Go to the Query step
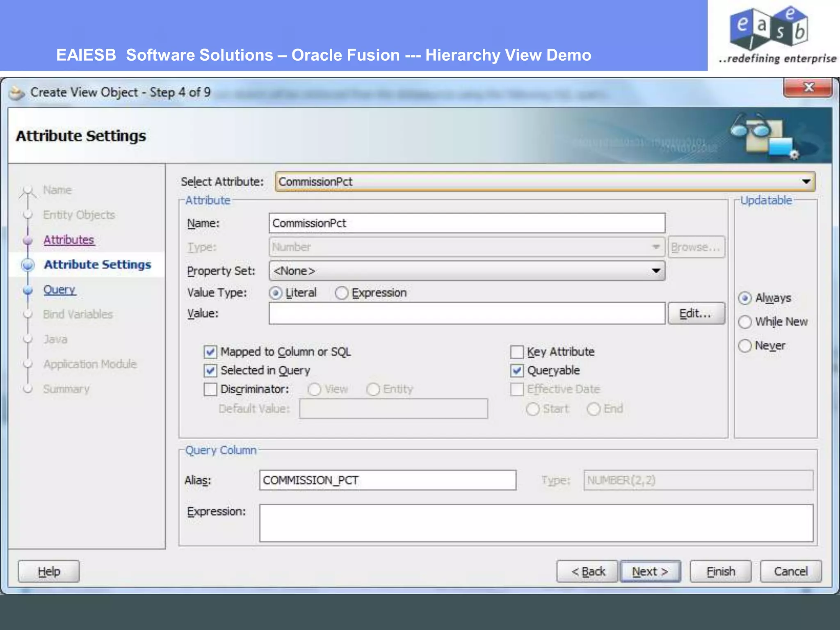Viewport: 840px width, 630px height. pyautogui.click(x=59, y=290)
